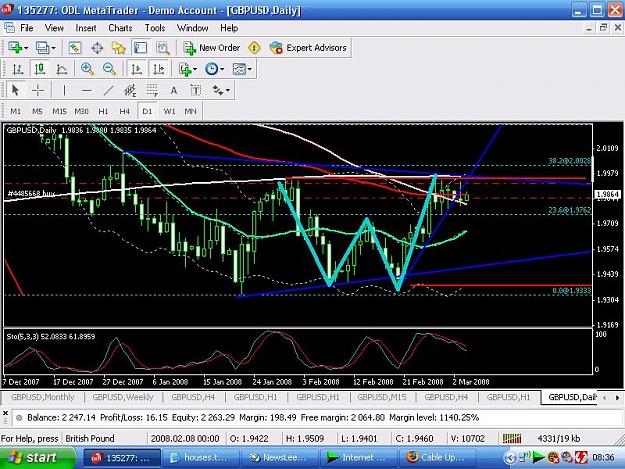
Task: Toggle the chart auto scroll icon
Action: [136, 69]
